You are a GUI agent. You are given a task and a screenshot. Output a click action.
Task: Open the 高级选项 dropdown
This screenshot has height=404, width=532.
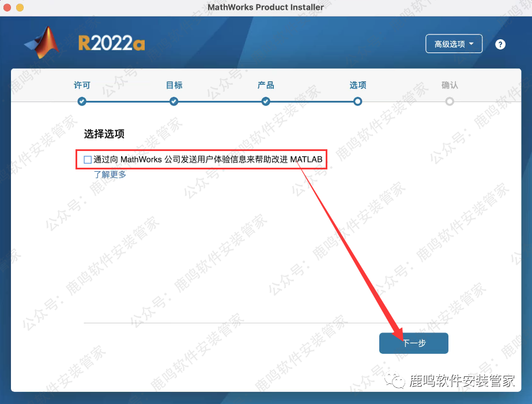click(x=454, y=44)
